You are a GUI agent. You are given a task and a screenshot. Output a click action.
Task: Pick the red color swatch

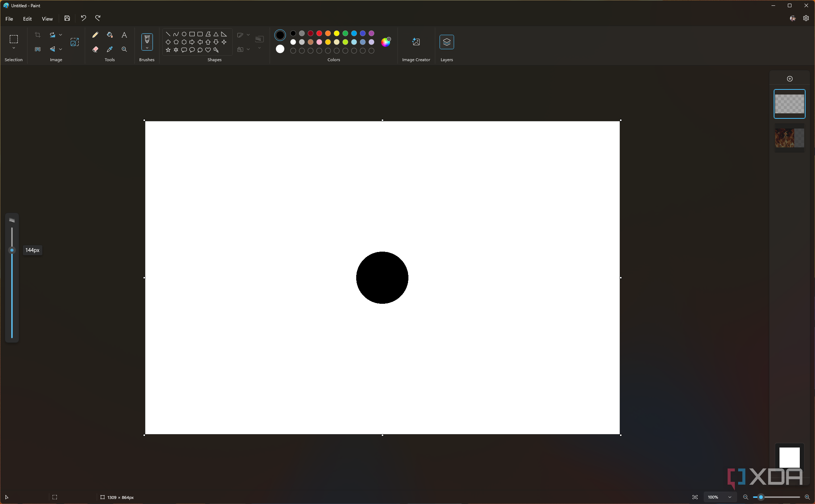(x=319, y=33)
